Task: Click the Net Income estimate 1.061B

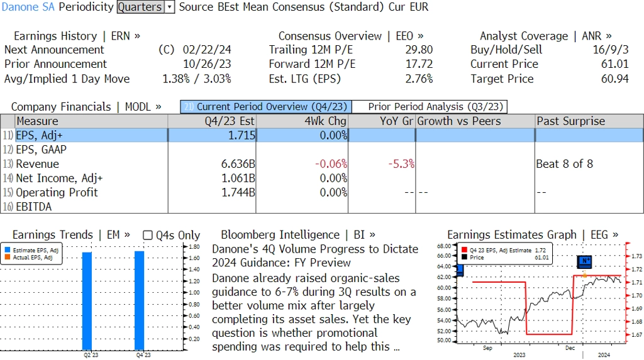Action: point(238,178)
